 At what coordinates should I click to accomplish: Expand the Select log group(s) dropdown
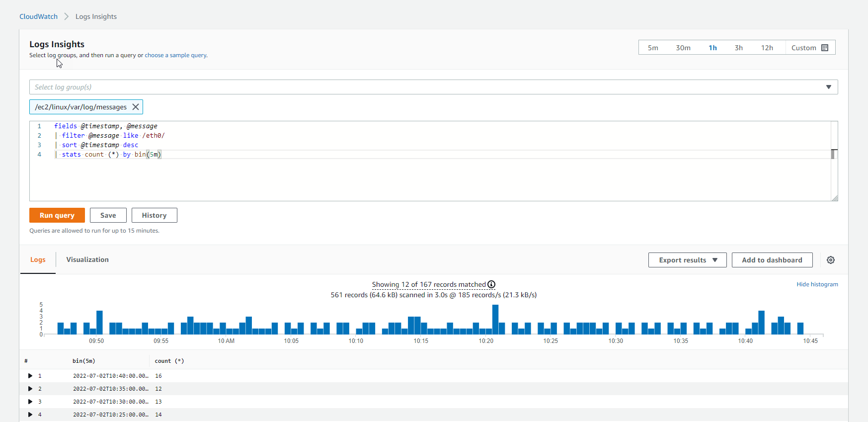[828, 87]
